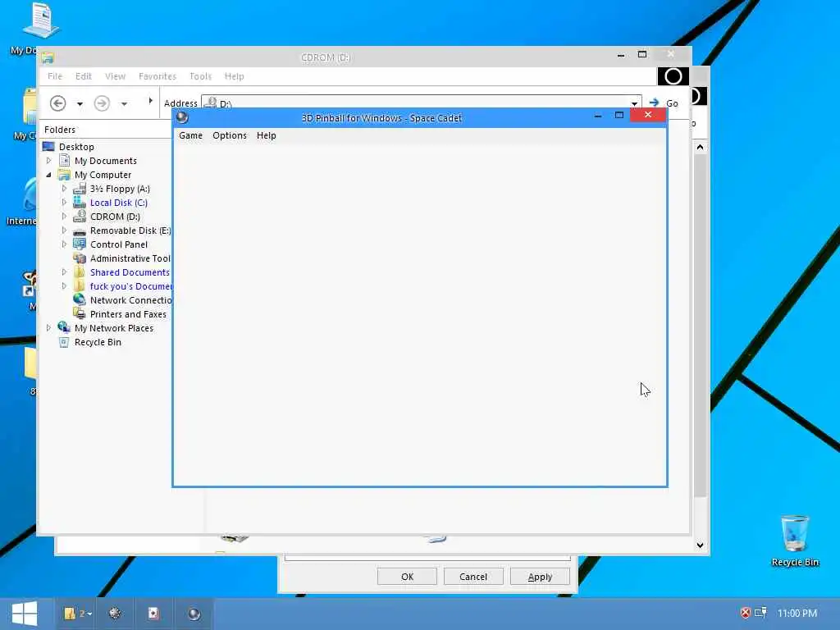
Task: Click the Forward arrow in Explorer toolbar
Action: point(102,103)
